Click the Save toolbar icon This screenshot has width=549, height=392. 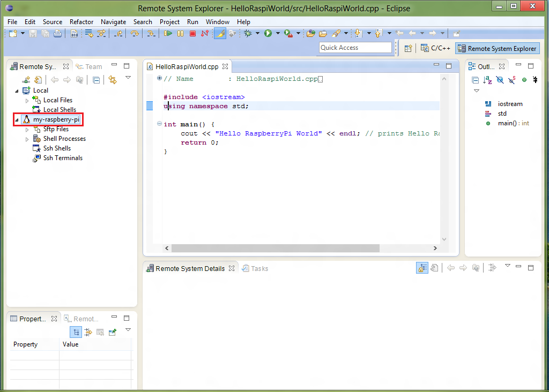click(x=33, y=34)
